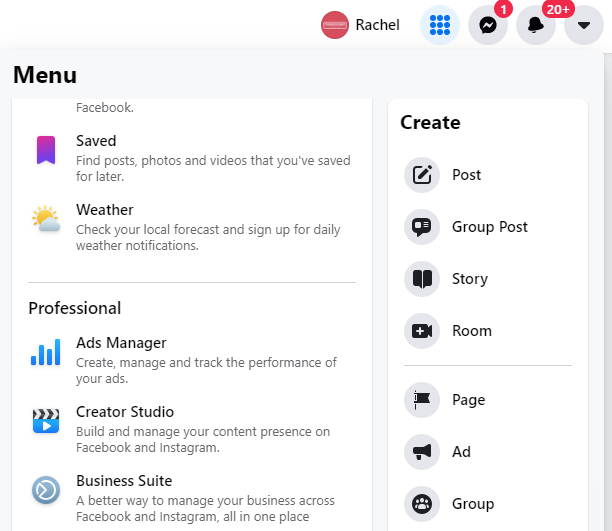This screenshot has height=531, width=612.
Task: Create a Group Post
Action: coord(488,227)
